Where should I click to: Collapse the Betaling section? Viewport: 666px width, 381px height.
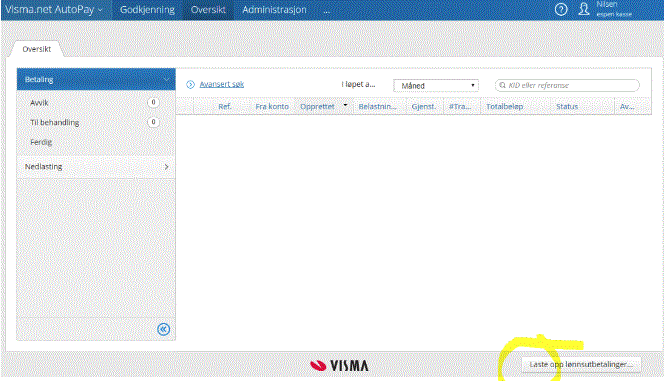(x=96, y=79)
